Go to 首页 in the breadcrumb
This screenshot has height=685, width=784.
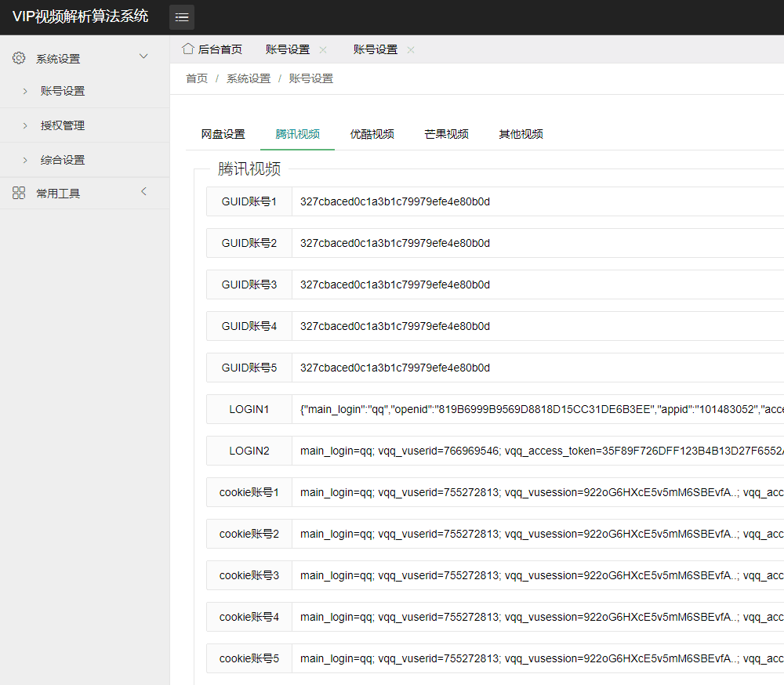pyautogui.click(x=197, y=78)
